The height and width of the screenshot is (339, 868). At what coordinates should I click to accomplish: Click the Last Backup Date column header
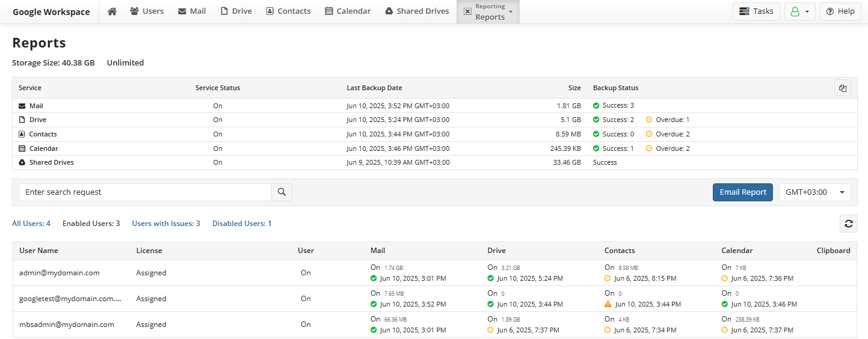pos(374,88)
